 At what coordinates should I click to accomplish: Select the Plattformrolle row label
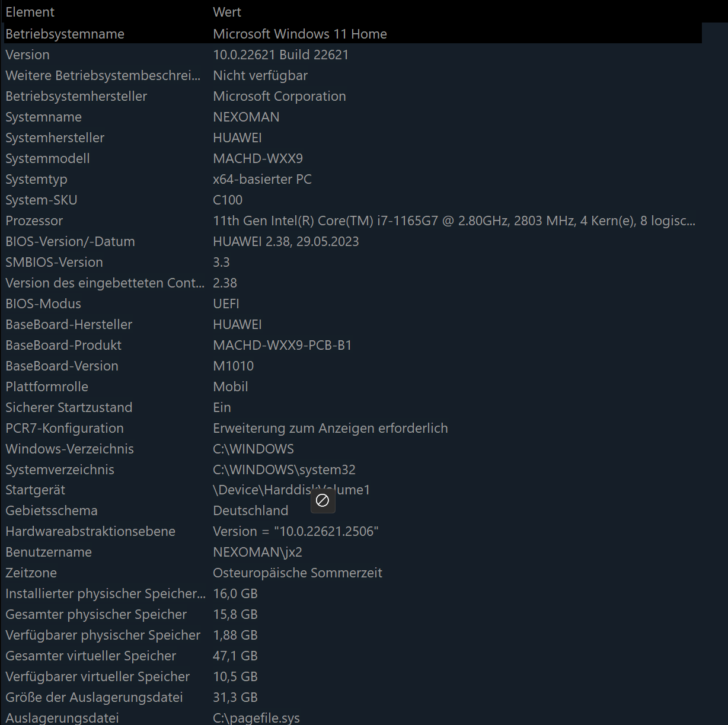coord(47,387)
